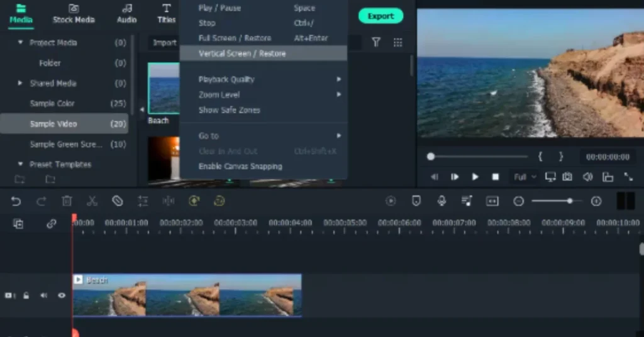The width and height of the screenshot is (644, 337).
Task: Play the preview video
Action: 475,177
